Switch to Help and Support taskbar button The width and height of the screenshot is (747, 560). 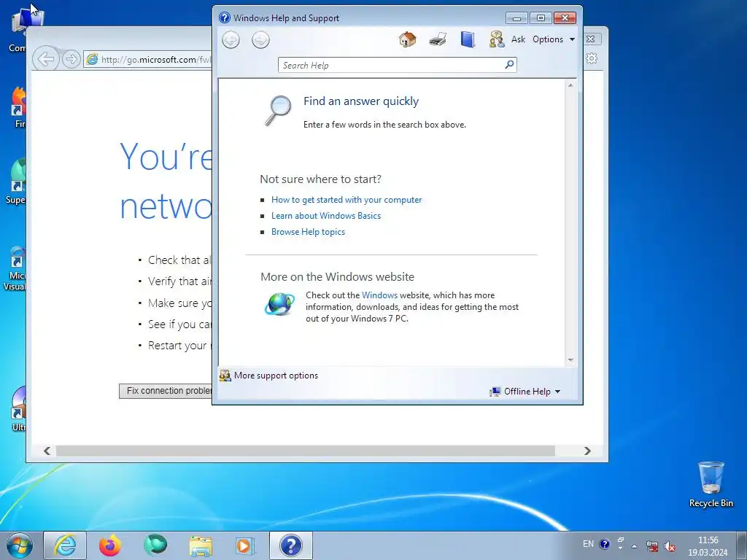pos(291,545)
